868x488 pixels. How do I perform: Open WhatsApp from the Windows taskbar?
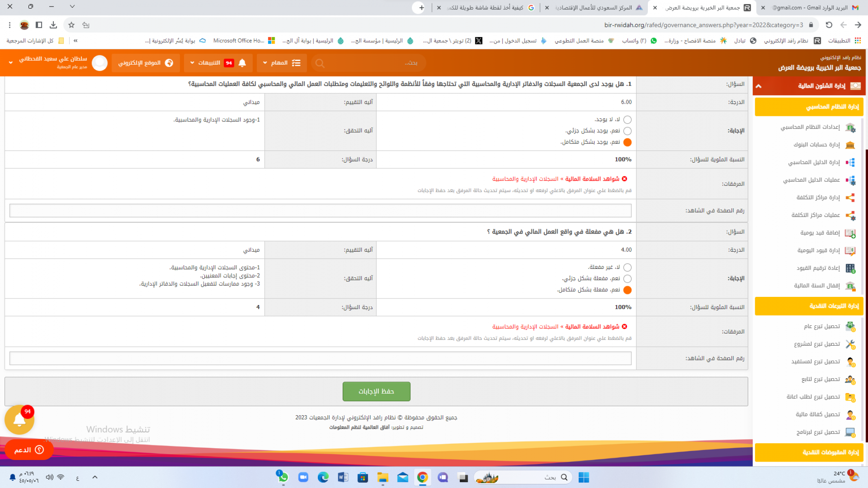pos(282,477)
